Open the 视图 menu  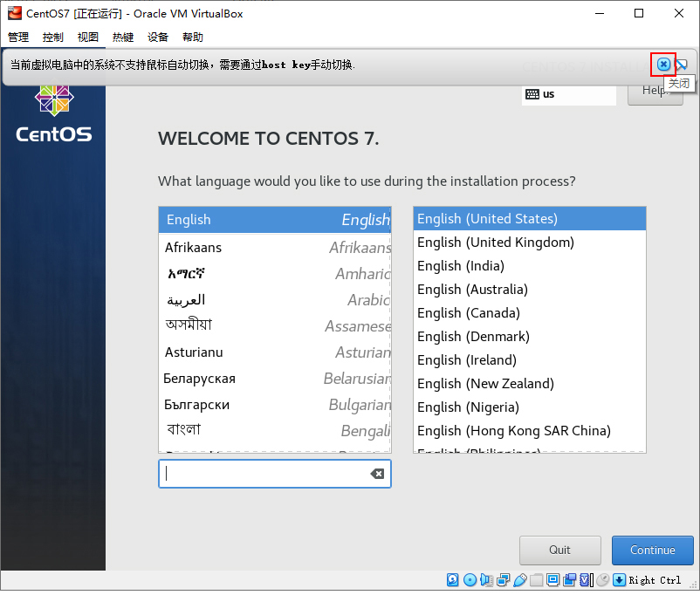(x=87, y=36)
